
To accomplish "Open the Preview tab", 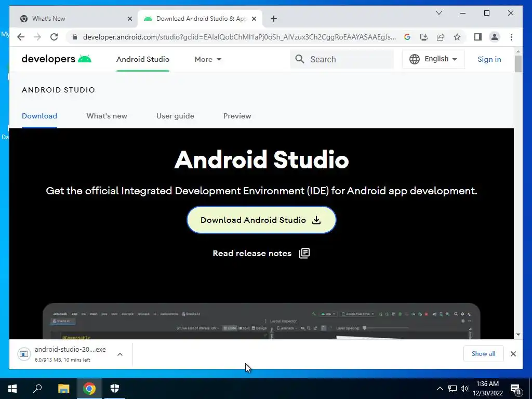I will click(237, 116).
